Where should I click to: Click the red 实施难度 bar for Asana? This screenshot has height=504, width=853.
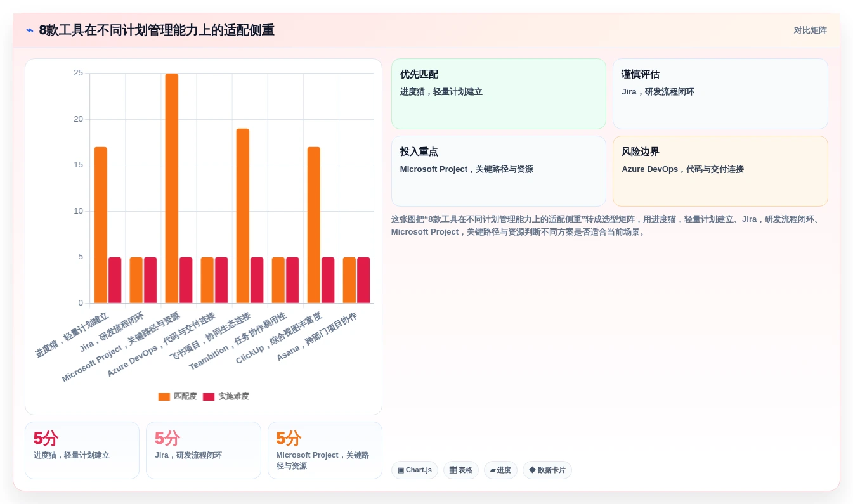(363, 280)
